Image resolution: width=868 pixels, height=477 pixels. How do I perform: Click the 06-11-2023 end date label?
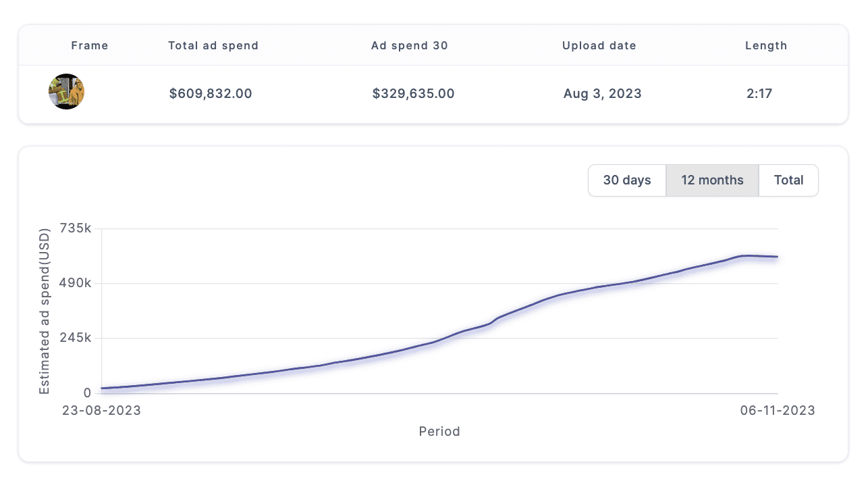778,410
